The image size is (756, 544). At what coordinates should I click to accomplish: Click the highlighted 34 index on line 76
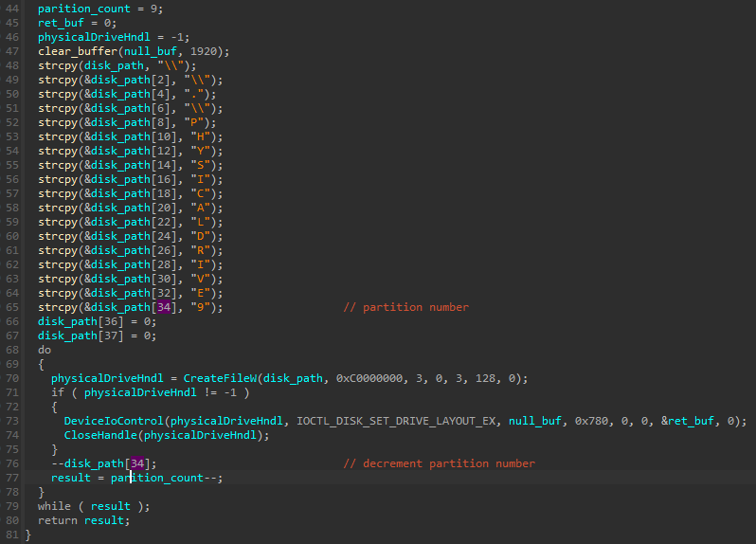(x=137, y=463)
